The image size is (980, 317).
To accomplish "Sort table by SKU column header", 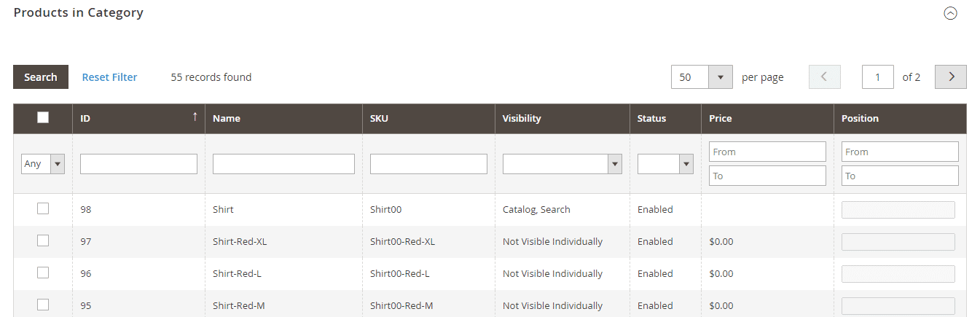I will pos(379,118).
